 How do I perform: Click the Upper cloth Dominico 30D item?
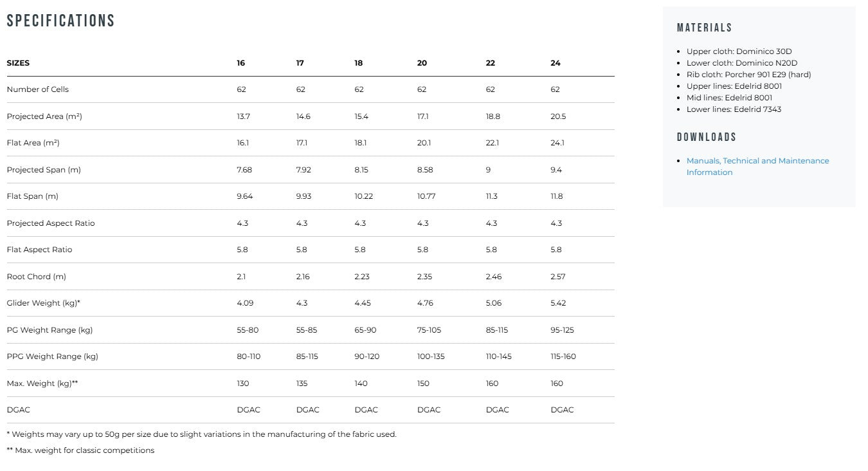point(739,51)
